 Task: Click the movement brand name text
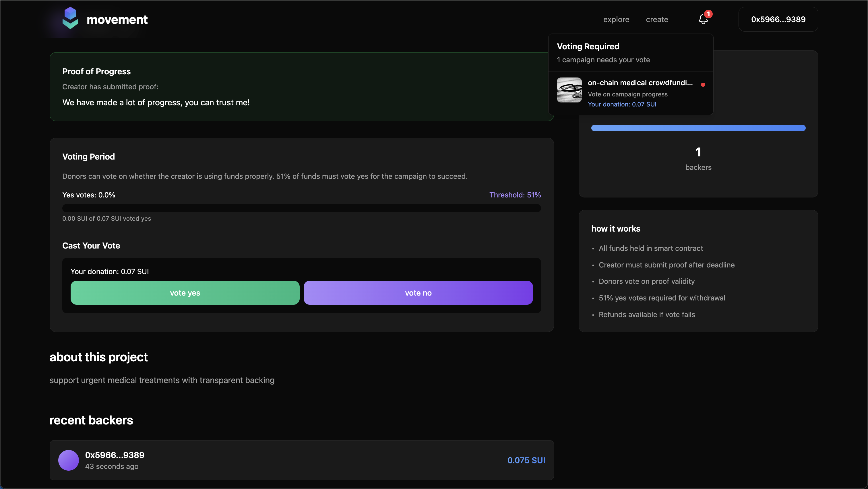coord(117,20)
